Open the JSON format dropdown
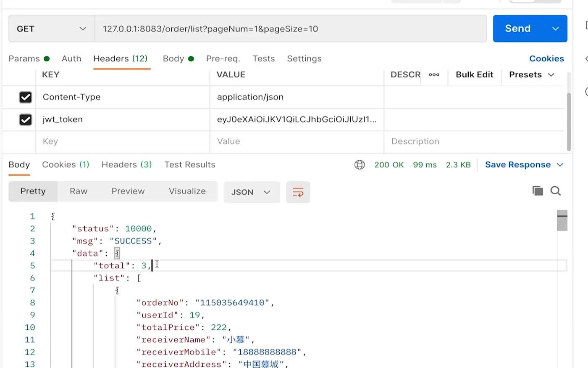This screenshot has width=588, height=368. pos(252,192)
